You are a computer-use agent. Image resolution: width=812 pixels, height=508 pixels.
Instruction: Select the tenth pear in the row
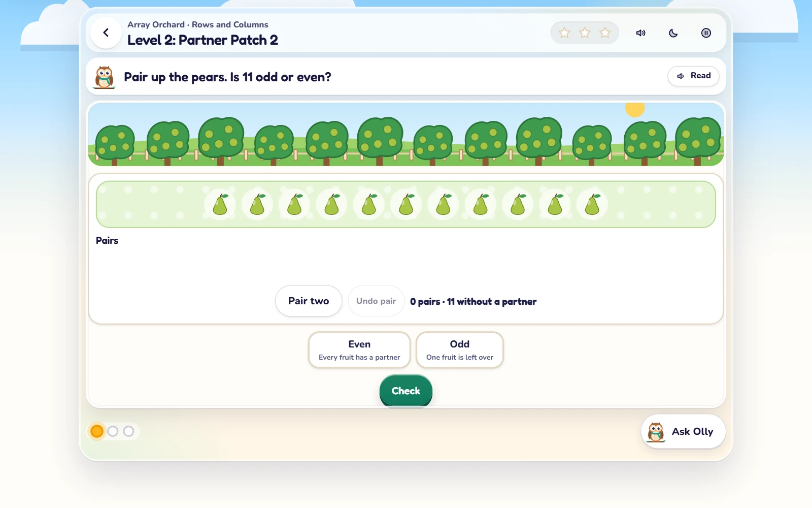555,204
